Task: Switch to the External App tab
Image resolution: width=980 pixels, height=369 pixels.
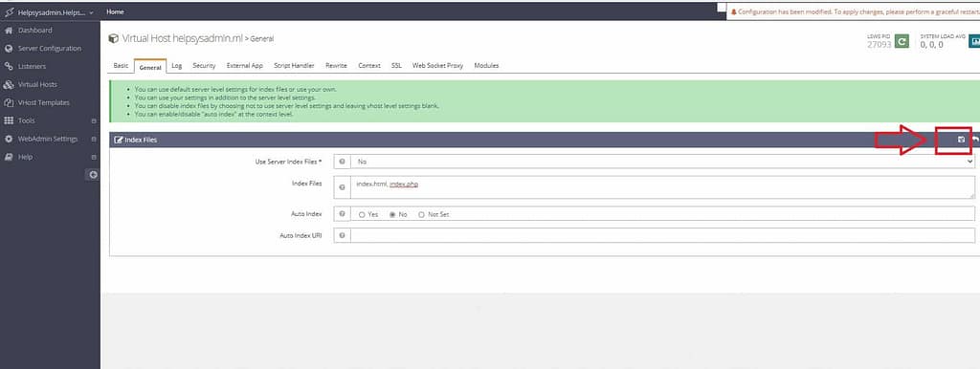Action: point(244,66)
